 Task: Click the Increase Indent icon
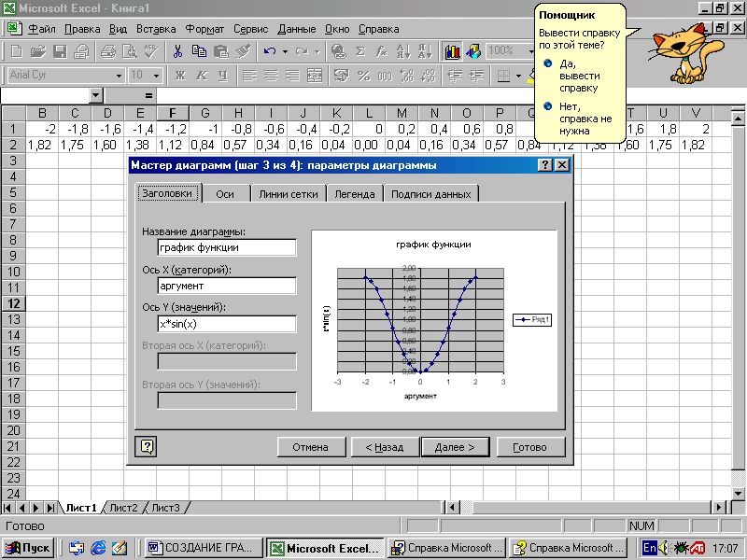476,76
